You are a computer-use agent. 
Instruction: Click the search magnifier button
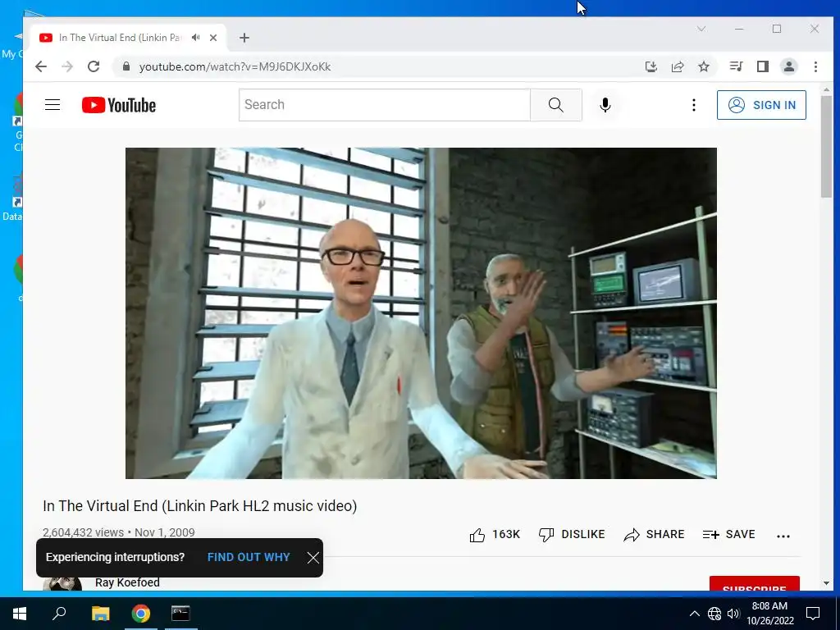click(556, 105)
